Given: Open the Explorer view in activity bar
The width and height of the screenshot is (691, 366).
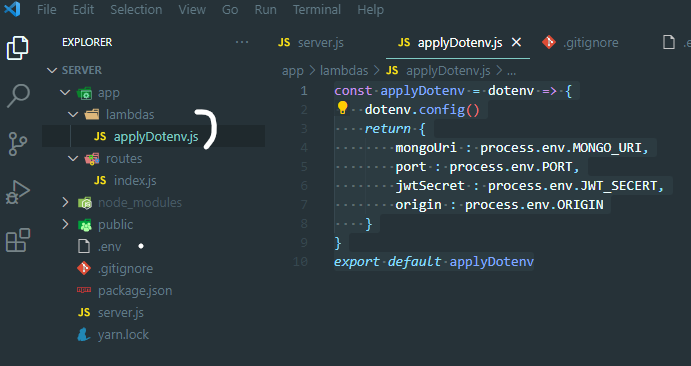Looking at the screenshot, I should (18, 48).
